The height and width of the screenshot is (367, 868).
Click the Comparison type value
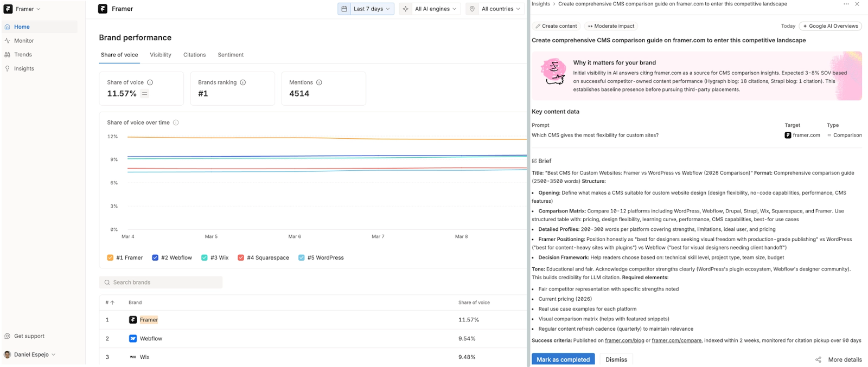pos(845,135)
